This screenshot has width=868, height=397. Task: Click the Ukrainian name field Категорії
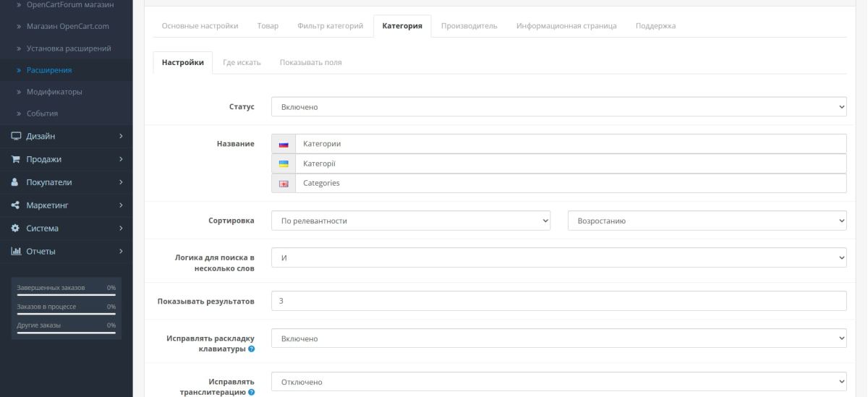pos(571,163)
